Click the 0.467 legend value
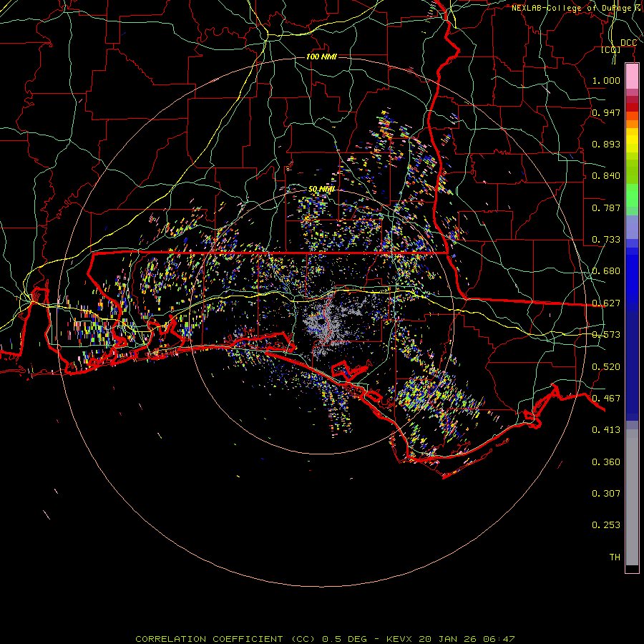644x644 pixels. (606, 399)
